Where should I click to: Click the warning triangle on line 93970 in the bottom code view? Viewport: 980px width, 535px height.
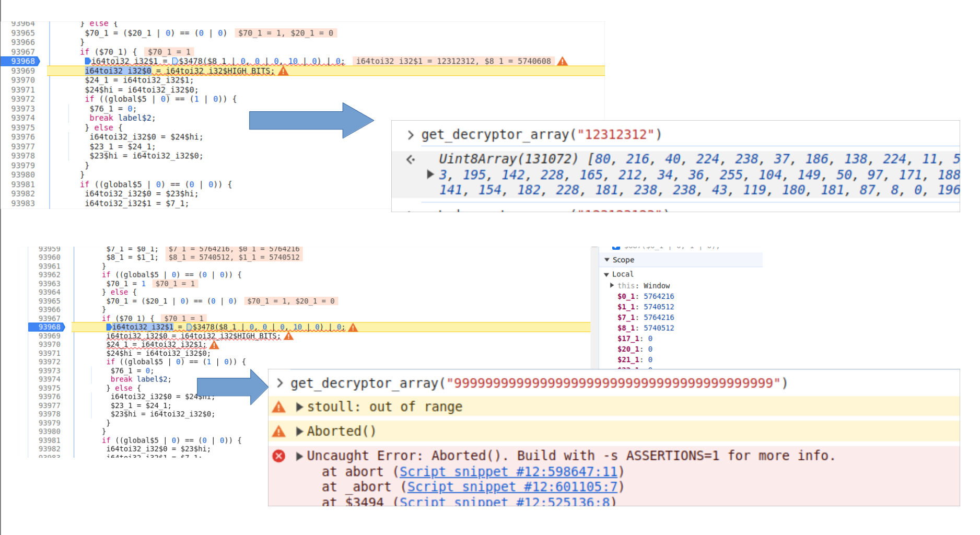[214, 345]
